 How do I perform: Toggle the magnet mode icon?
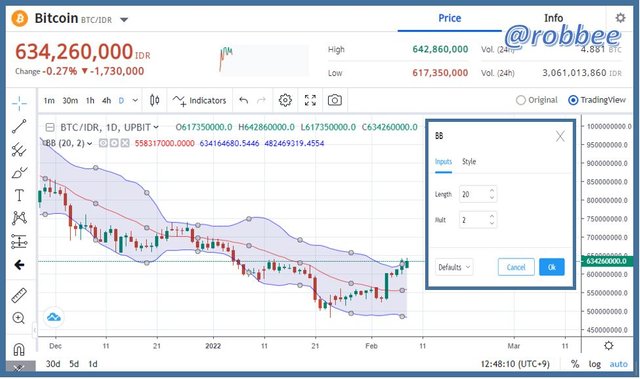tap(19, 349)
